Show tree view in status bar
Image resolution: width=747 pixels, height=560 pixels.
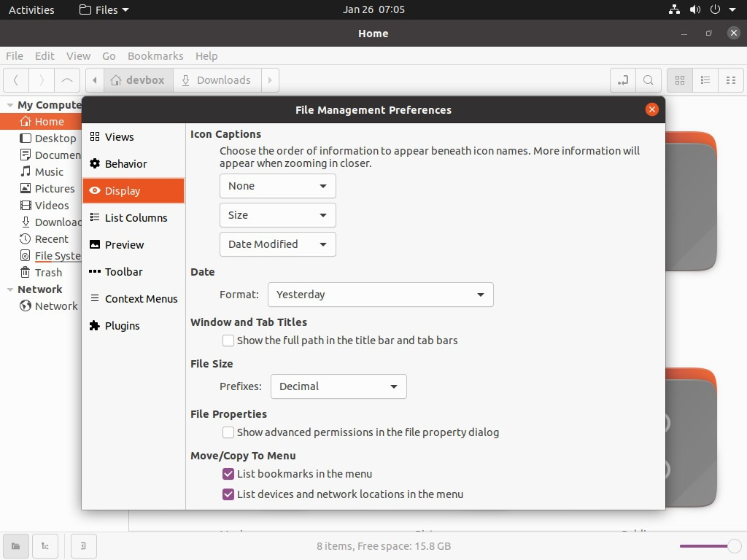point(44,546)
